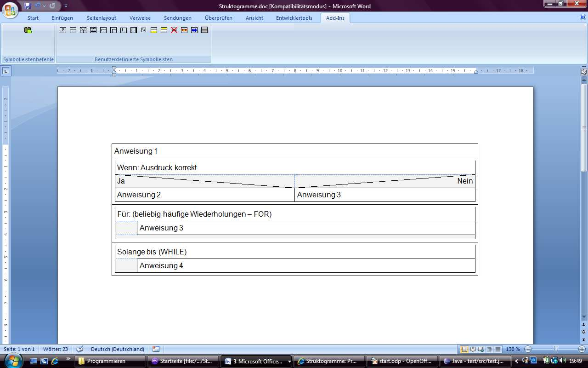Open the Einfügen ribbon tab
This screenshot has width=588, height=368.
(x=62, y=18)
